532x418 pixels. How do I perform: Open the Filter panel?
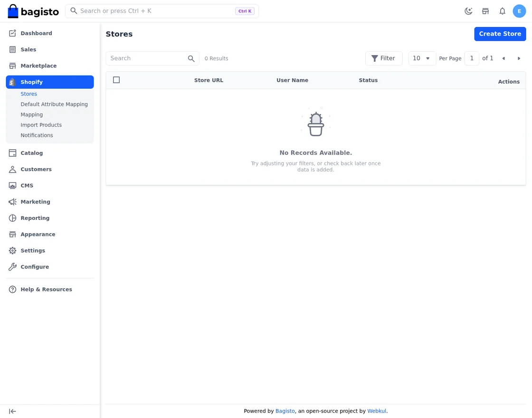tap(384, 58)
